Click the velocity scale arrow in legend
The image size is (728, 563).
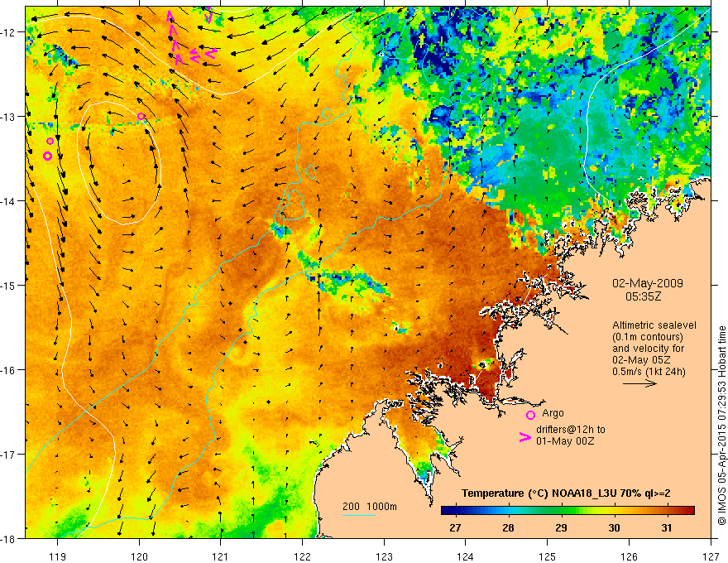(639, 383)
